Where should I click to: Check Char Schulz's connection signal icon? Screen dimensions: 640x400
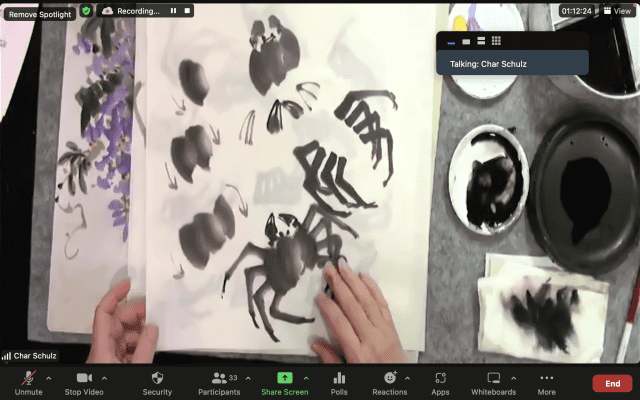(6, 356)
